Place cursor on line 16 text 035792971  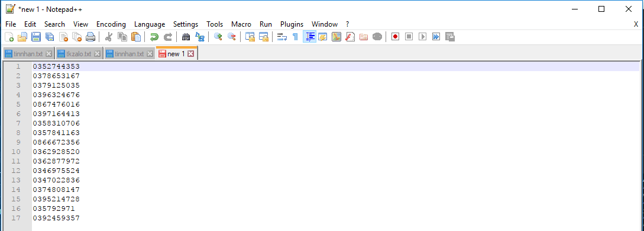click(54, 208)
